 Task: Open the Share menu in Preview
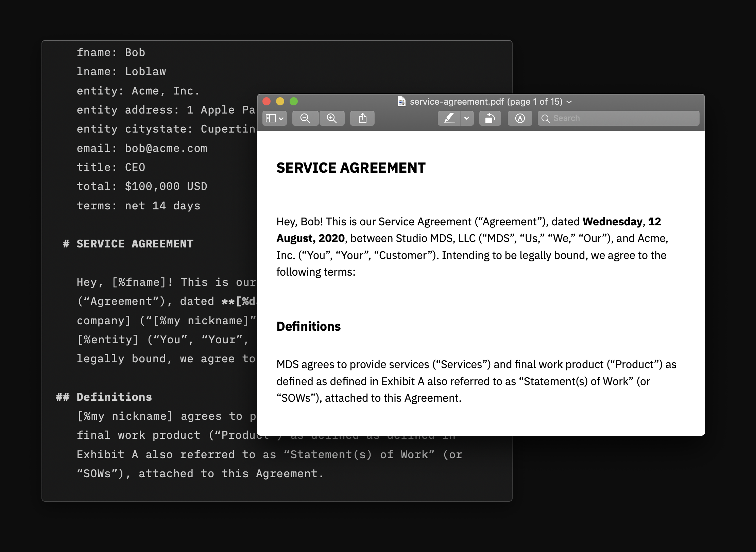pos(362,118)
